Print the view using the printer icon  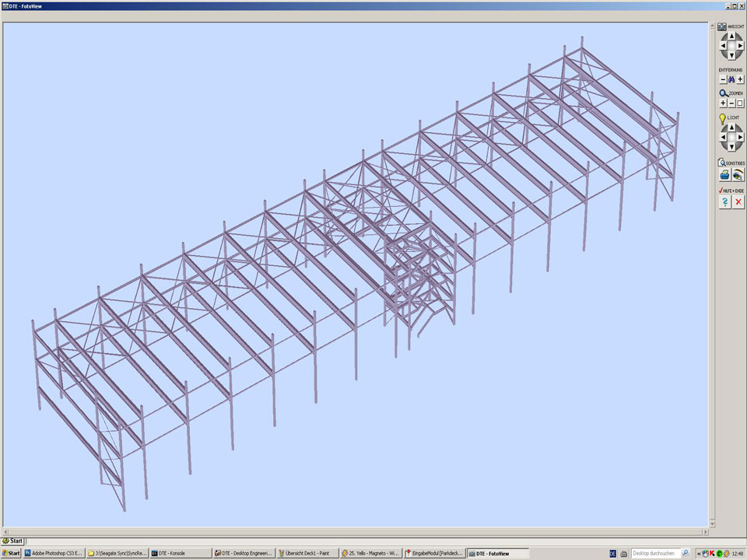[724, 176]
